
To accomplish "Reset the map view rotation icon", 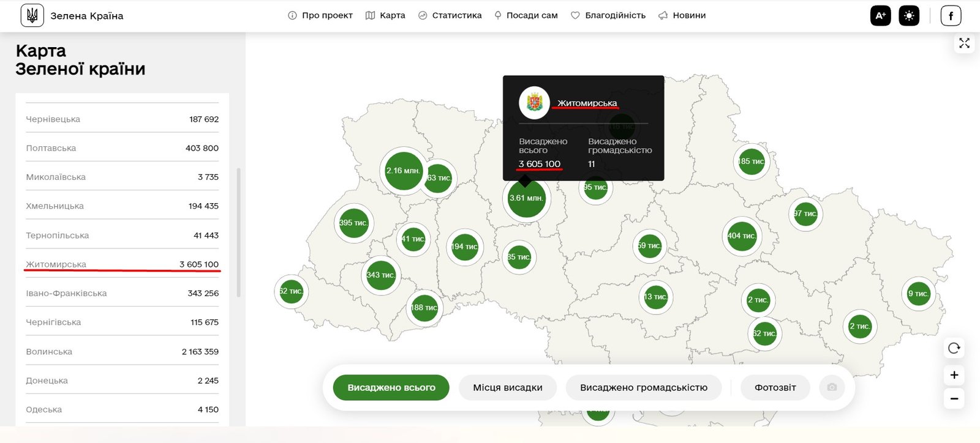I will coord(954,348).
